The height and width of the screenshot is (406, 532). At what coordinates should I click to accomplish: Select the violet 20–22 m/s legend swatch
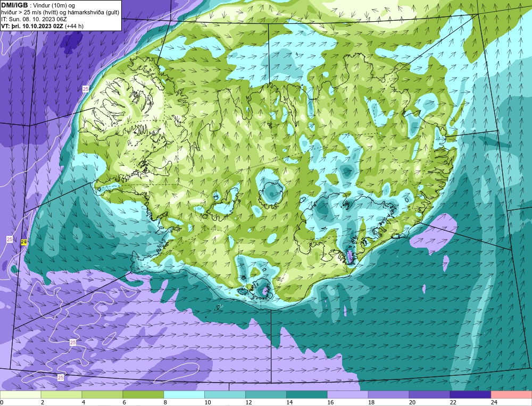click(x=429, y=395)
